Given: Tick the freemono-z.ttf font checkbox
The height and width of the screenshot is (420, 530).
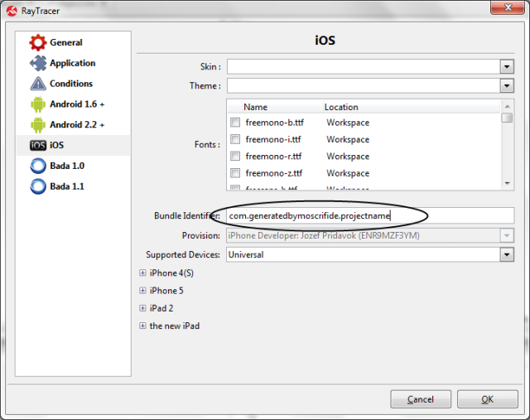Looking at the screenshot, I should coord(235,173).
